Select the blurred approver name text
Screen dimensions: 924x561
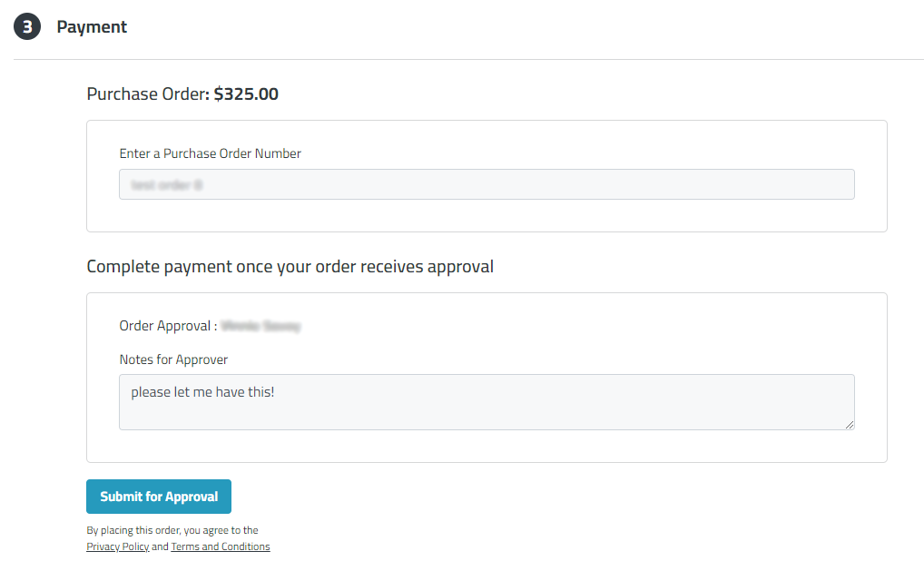pyautogui.click(x=260, y=326)
